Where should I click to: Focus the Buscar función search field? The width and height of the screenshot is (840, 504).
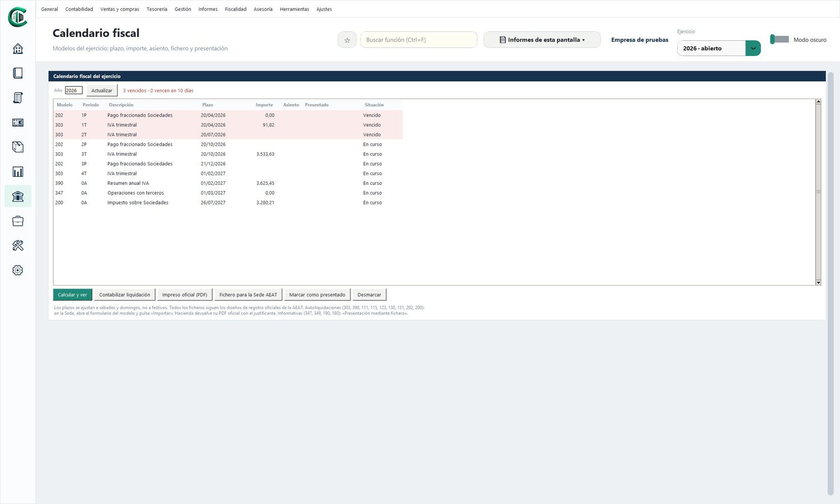[419, 40]
